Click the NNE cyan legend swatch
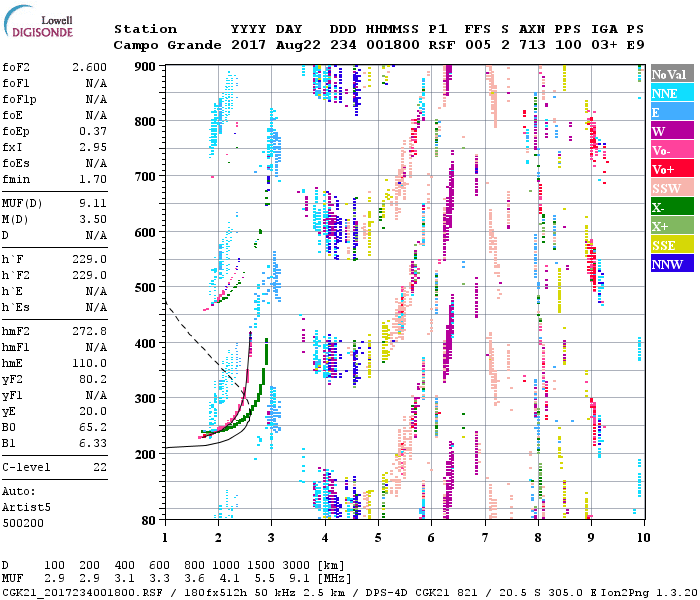Image resolution: width=700 pixels, height=600 pixels. pos(669,94)
